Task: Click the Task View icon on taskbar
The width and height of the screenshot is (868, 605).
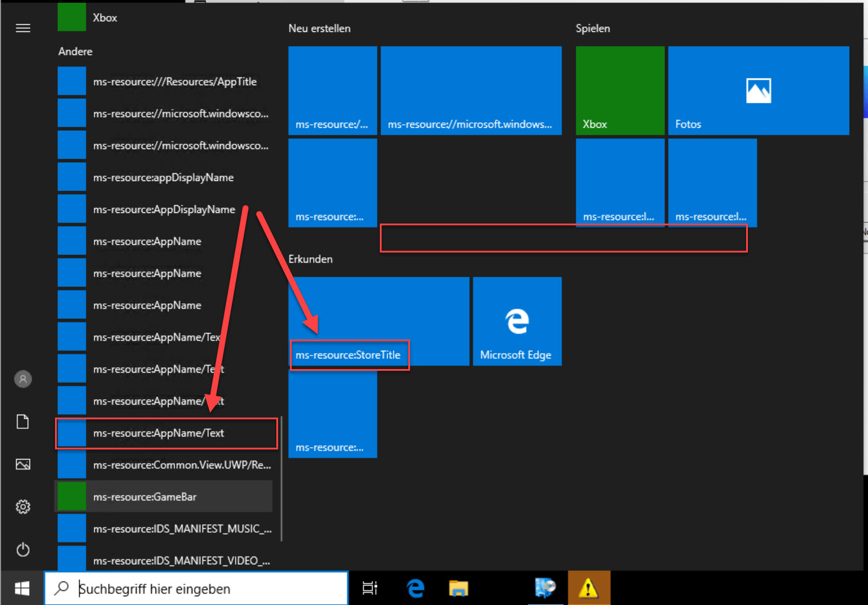Action: (x=370, y=588)
